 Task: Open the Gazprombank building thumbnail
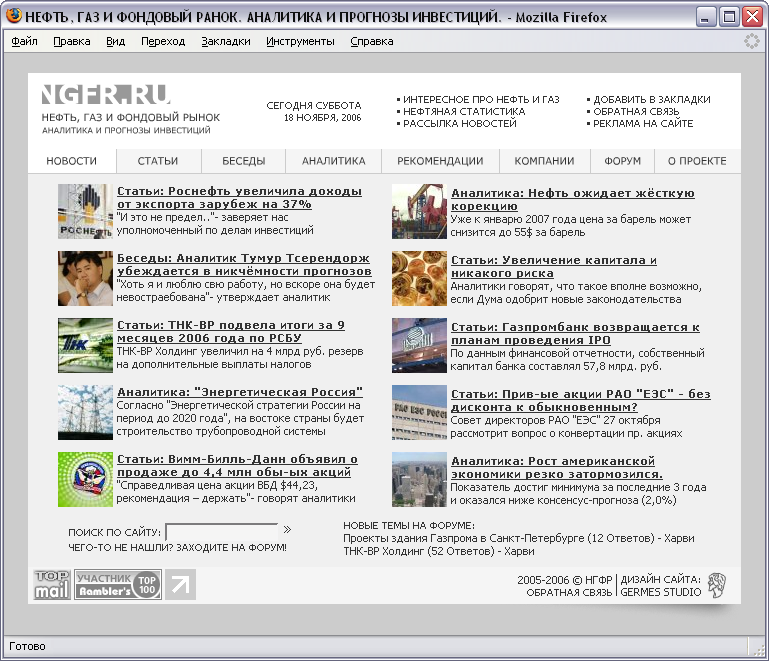pos(419,345)
